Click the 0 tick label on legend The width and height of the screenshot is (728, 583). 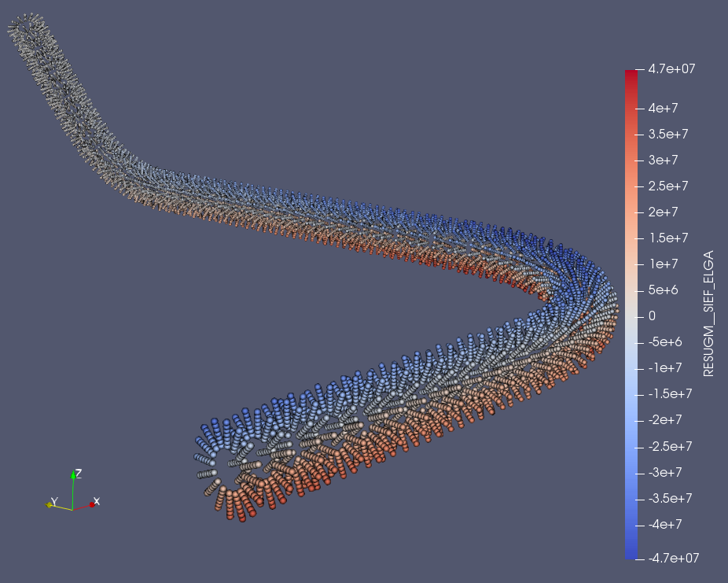click(x=652, y=315)
